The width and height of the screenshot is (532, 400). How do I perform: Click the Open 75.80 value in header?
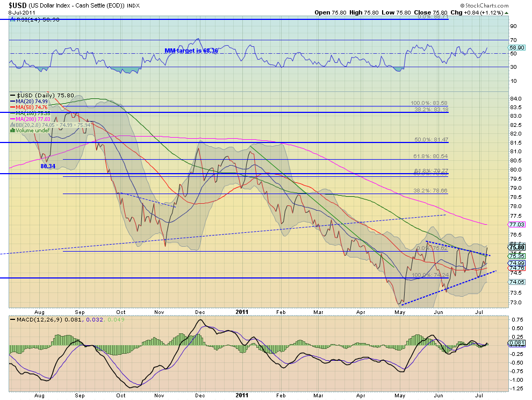330,12
